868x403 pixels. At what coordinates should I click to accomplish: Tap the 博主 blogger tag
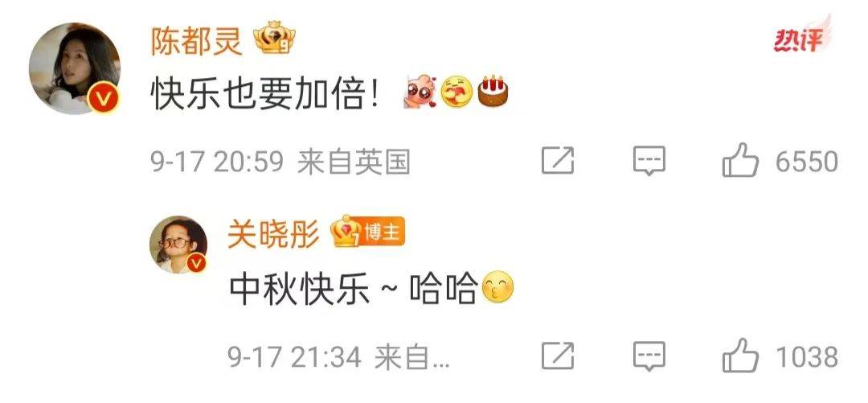383,232
